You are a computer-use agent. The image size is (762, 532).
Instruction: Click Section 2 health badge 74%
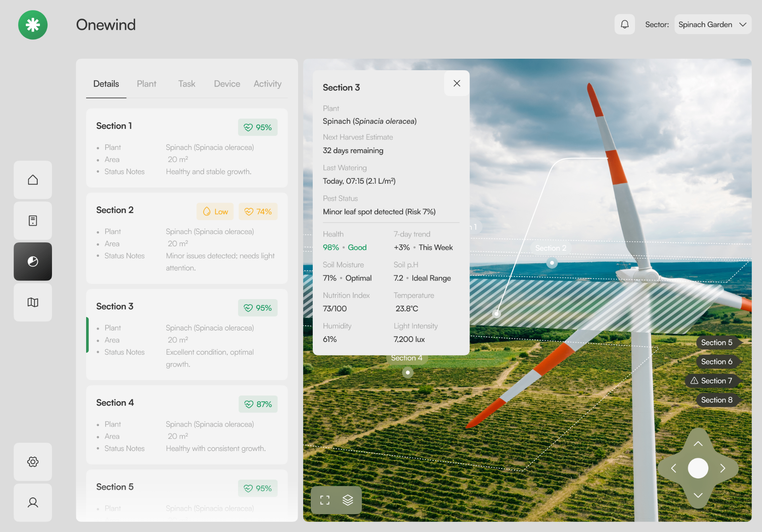point(258,211)
